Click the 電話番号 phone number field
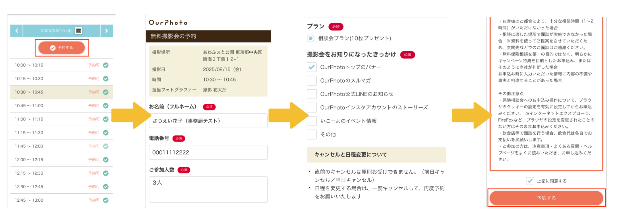 pyautogui.click(x=208, y=152)
